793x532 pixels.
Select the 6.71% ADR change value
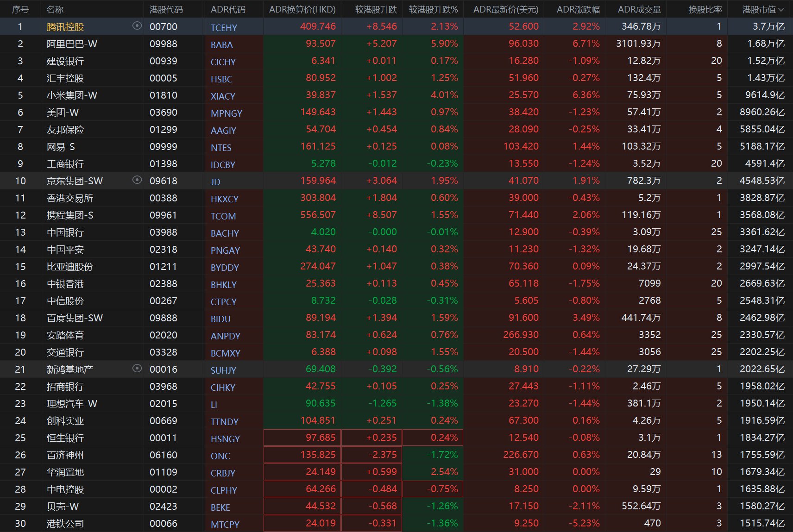click(586, 44)
